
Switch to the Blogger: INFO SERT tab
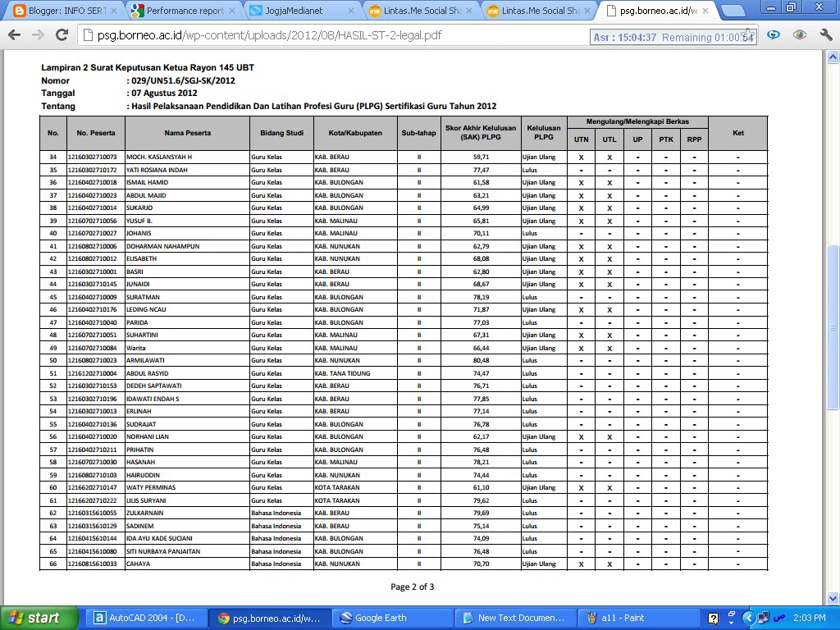(x=67, y=11)
